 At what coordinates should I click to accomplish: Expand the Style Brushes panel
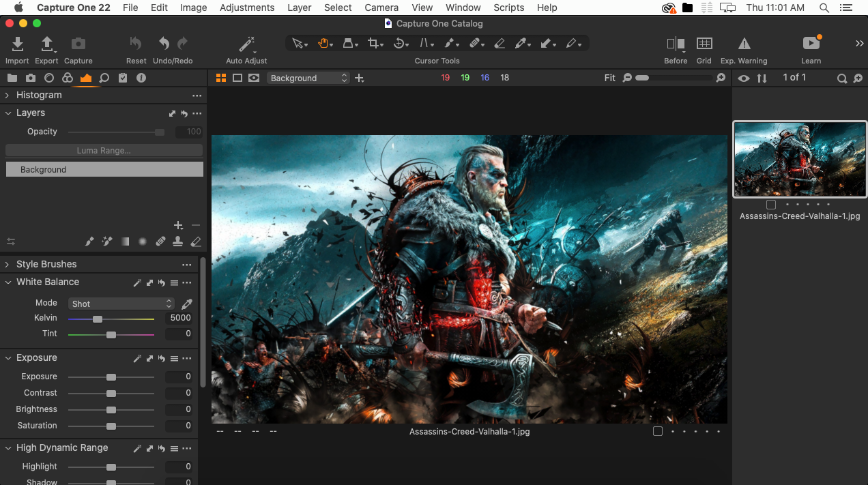(8, 264)
